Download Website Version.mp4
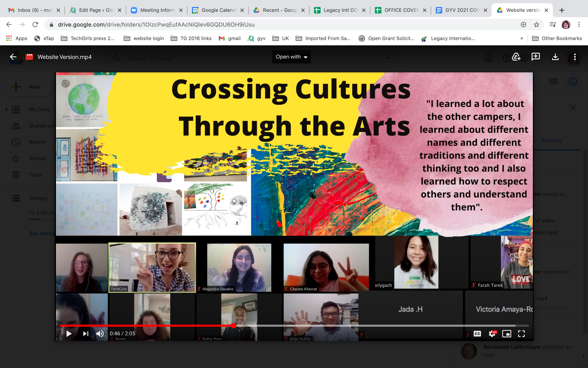 coord(555,57)
